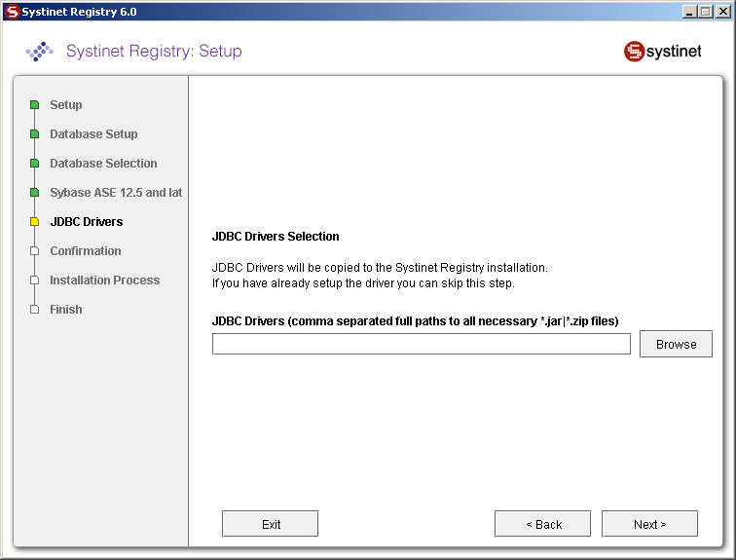
Task: Click the yellow marker beside JDBC Drivers
Action: [x=34, y=221]
